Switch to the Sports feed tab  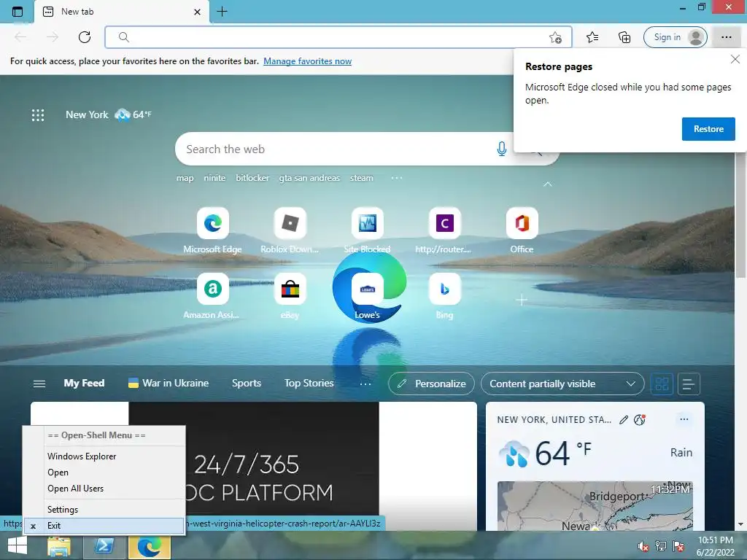click(x=247, y=384)
